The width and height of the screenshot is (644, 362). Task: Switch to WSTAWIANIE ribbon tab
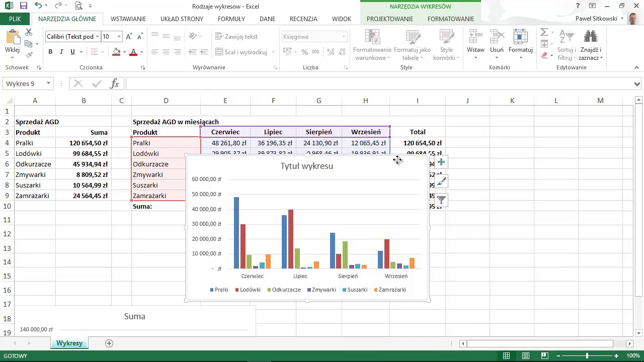(x=128, y=19)
